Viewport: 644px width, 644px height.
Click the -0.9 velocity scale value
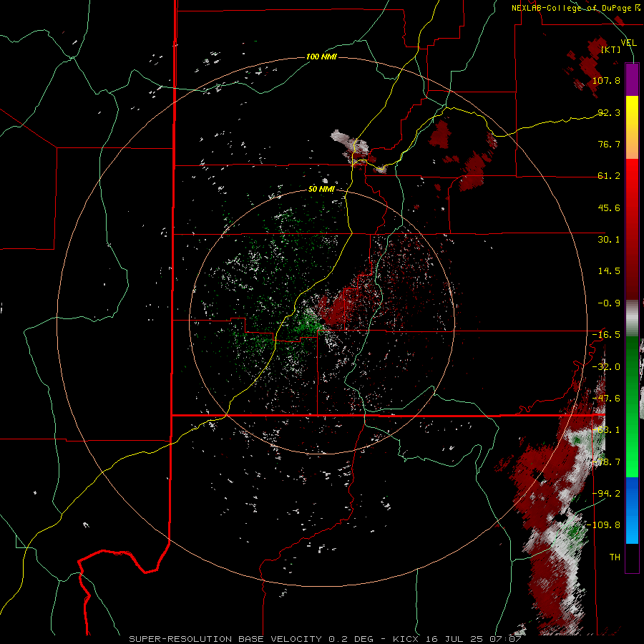[x=609, y=303]
